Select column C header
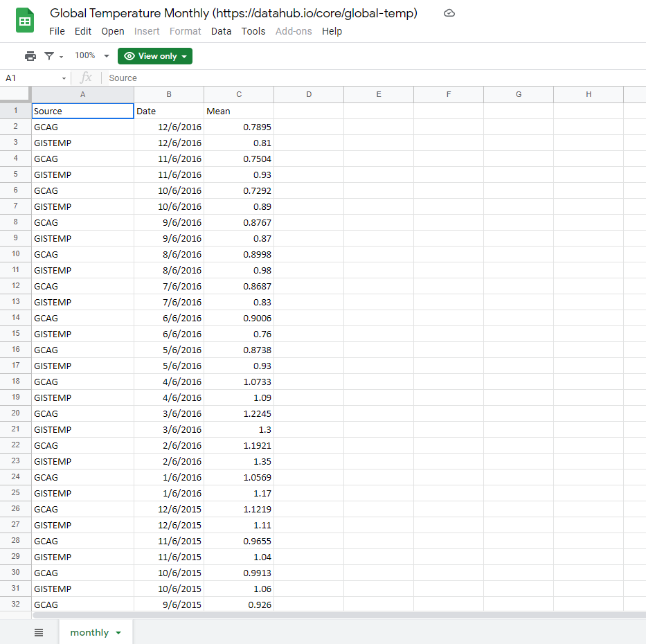Viewport: 646px width, 644px height. tap(239, 94)
